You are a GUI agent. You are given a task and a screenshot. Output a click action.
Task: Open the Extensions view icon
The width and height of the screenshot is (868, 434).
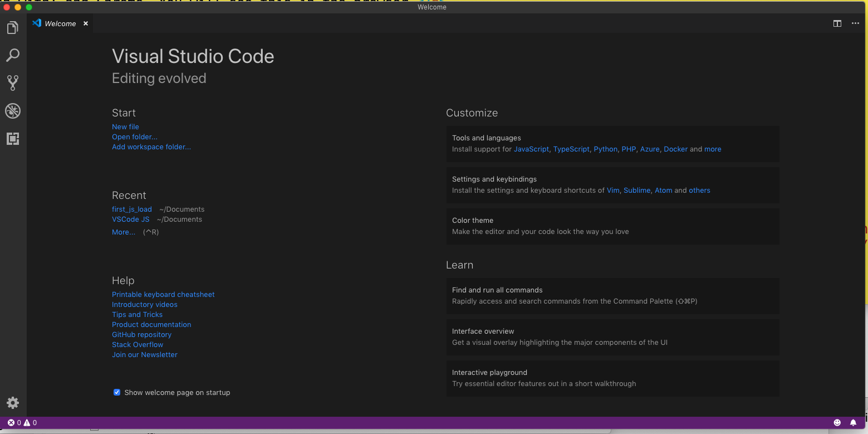13,139
